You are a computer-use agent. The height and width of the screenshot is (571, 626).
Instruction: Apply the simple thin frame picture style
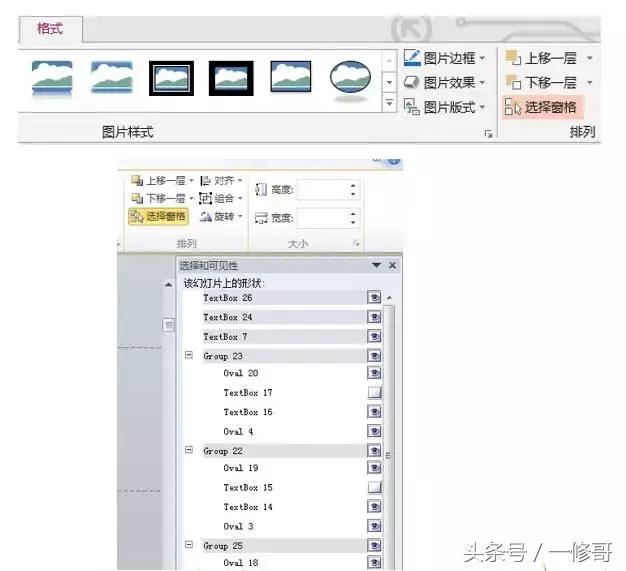(291, 77)
